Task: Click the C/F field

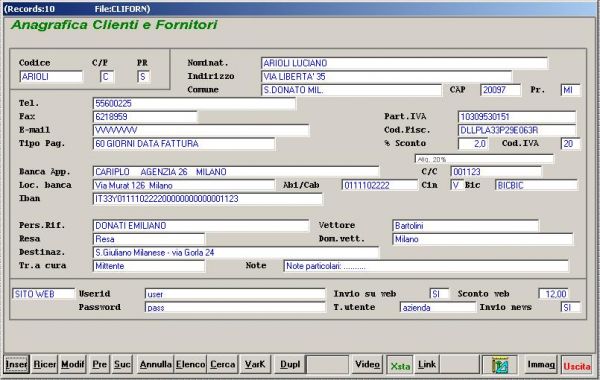Action: 107,77
